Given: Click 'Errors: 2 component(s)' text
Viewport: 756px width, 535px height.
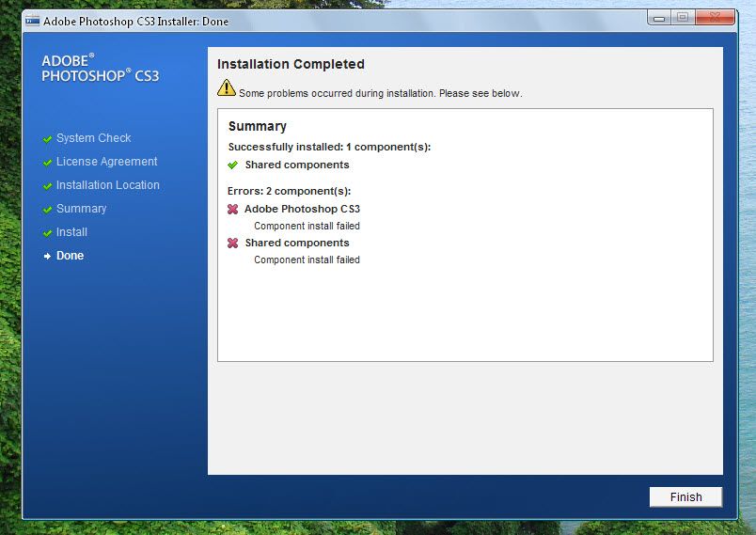Looking at the screenshot, I should [290, 192].
